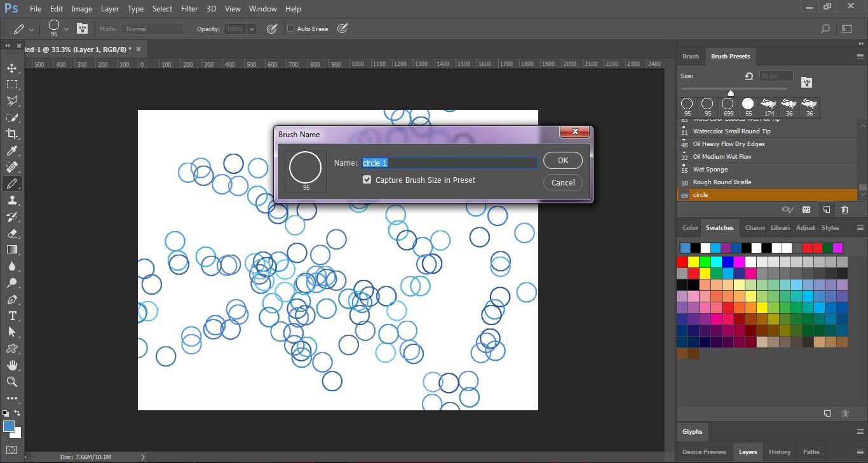Enable the Auto Erase checkbox
This screenshot has height=463, width=868.
click(x=290, y=29)
